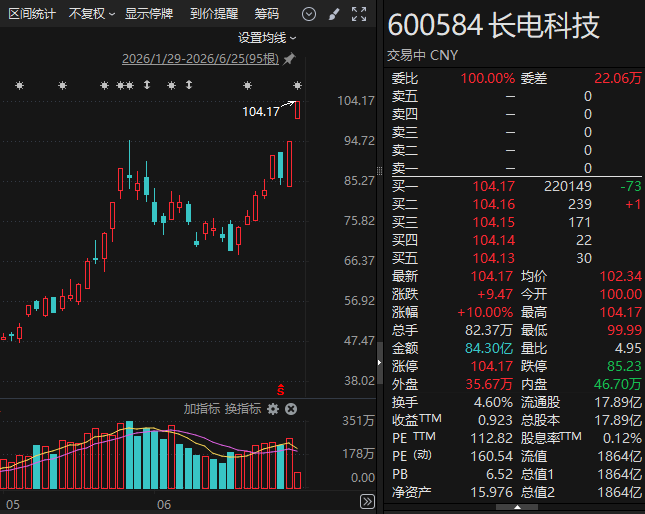Expand quote panel via bottom up-arrow
The width and height of the screenshot is (645, 514).
click(517, 507)
